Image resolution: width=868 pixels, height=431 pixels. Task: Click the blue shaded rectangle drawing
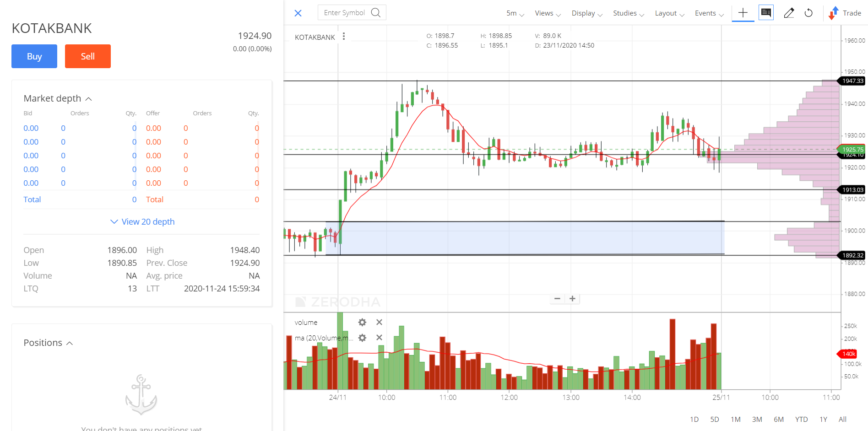pos(525,238)
